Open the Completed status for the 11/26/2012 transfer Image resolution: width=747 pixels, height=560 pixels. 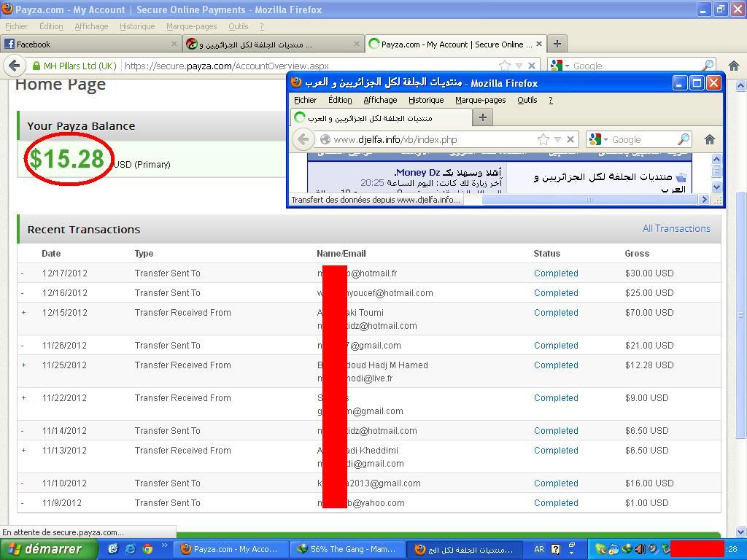556,345
